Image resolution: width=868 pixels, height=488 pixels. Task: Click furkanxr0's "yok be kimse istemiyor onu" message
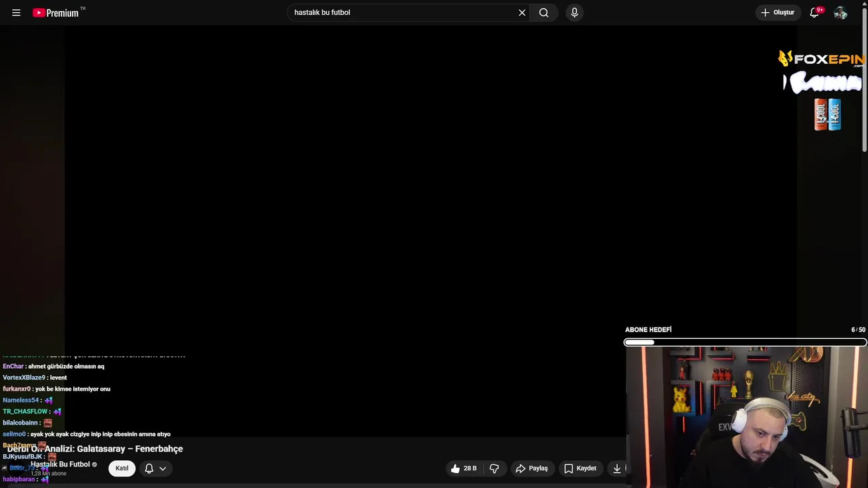[x=56, y=389]
